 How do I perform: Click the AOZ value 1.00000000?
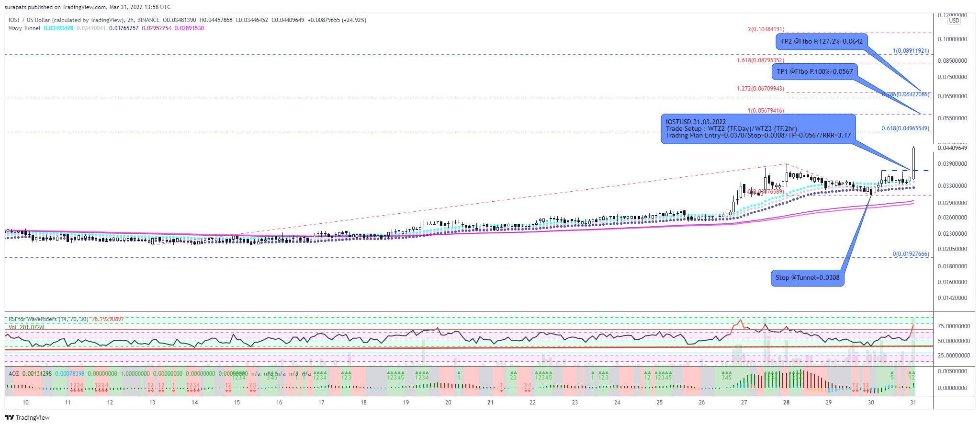click(135, 374)
